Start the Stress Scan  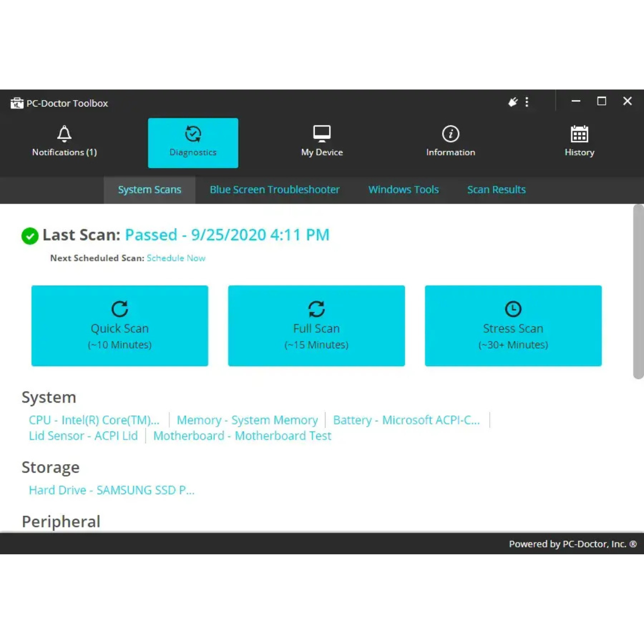click(513, 326)
